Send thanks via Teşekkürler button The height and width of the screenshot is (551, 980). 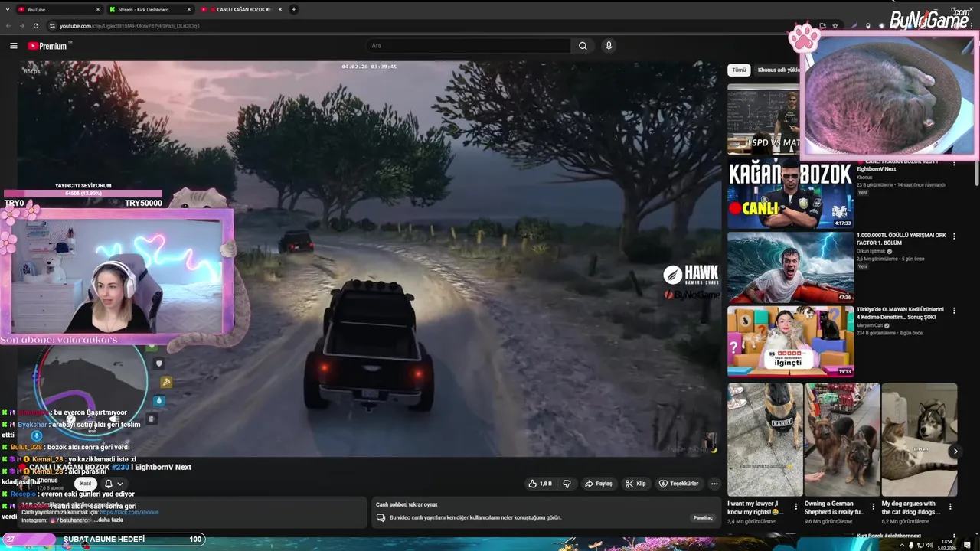679,484
